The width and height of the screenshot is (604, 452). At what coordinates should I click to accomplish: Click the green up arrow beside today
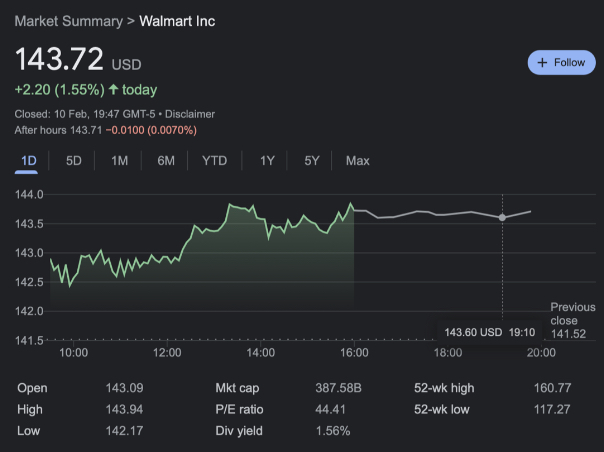(113, 89)
